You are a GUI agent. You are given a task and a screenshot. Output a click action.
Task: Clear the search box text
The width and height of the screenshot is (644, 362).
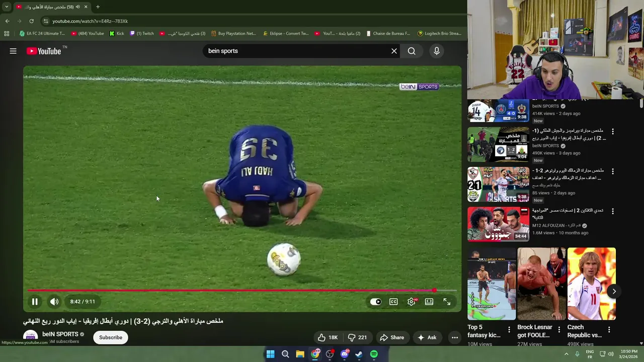tap(394, 51)
